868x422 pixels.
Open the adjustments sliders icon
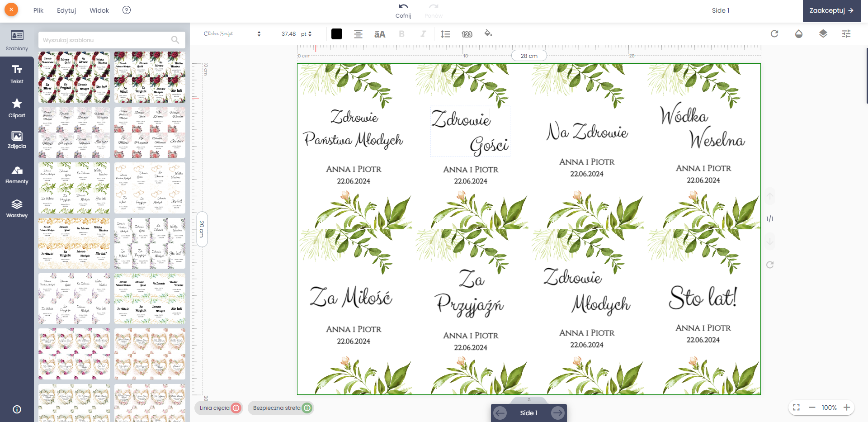pyautogui.click(x=846, y=34)
